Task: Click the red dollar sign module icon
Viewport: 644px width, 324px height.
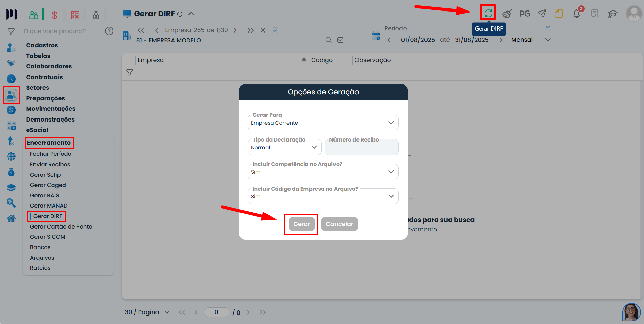Action: click(x=54, y=15)
